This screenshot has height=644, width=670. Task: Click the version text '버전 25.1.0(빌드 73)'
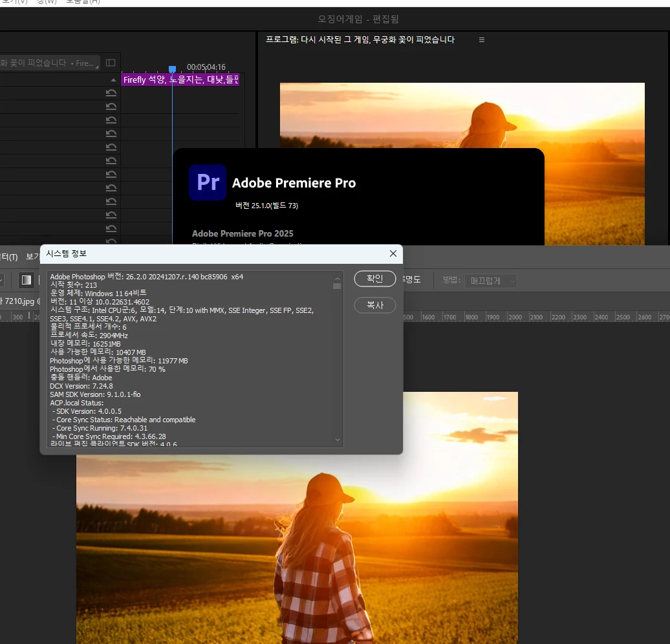[266, 206]
